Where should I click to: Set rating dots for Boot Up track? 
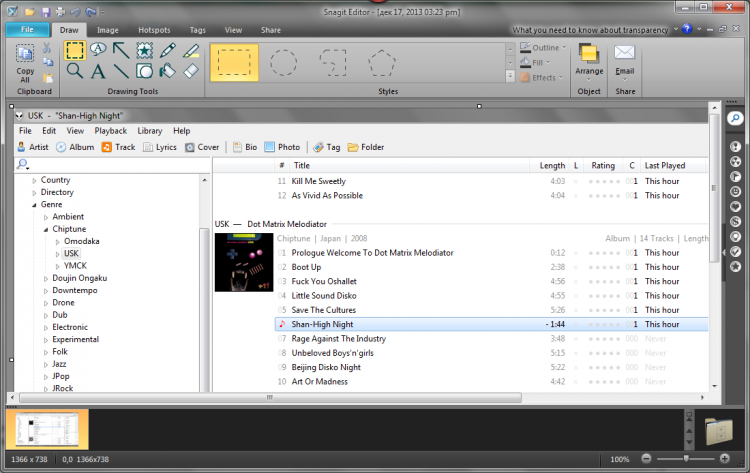604,267
